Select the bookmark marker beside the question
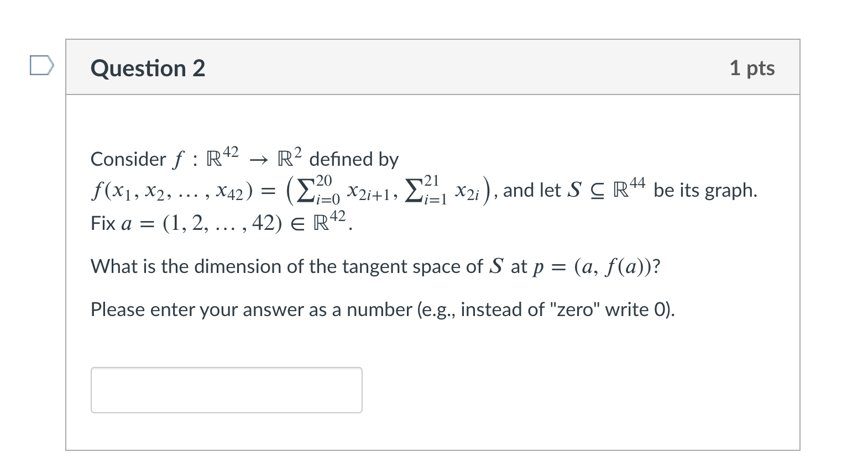Viewport: 868px width, 473px height. point(41,65)
